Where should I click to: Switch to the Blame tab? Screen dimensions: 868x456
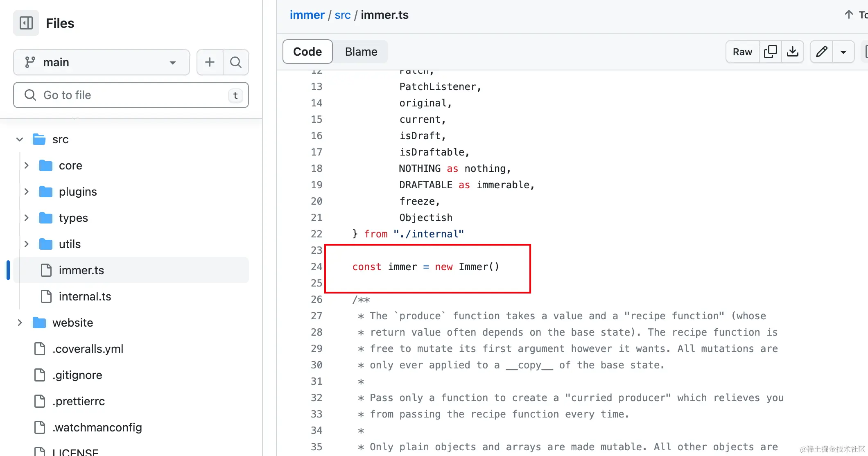coord(361,52)
